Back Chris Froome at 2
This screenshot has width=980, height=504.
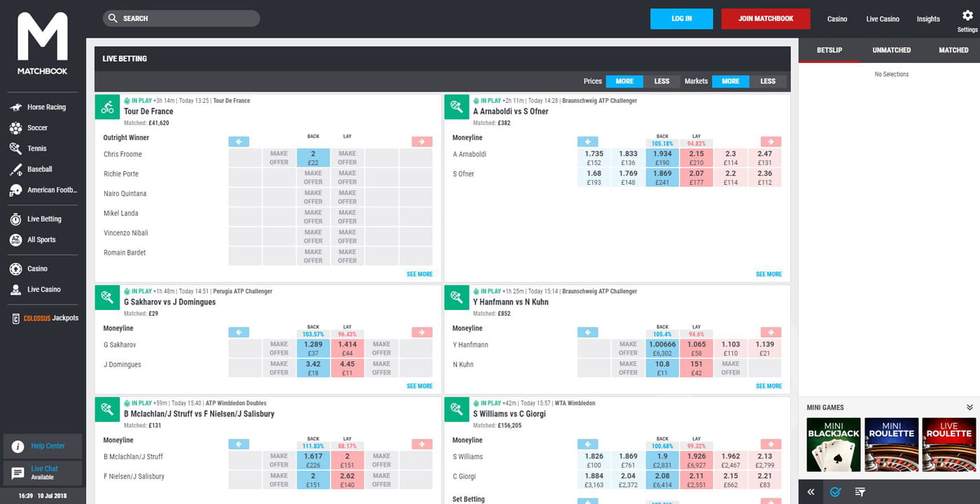[x=313, y=157]
